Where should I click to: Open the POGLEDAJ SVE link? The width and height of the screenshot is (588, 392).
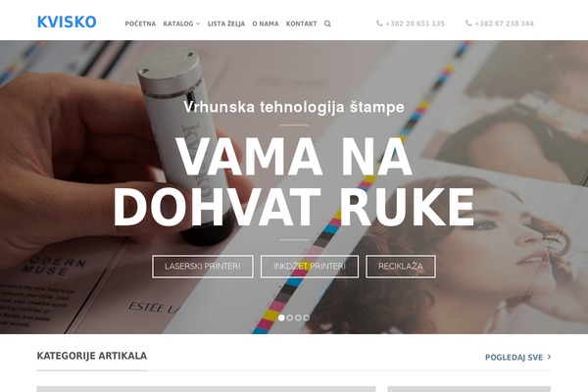point(517,357)
